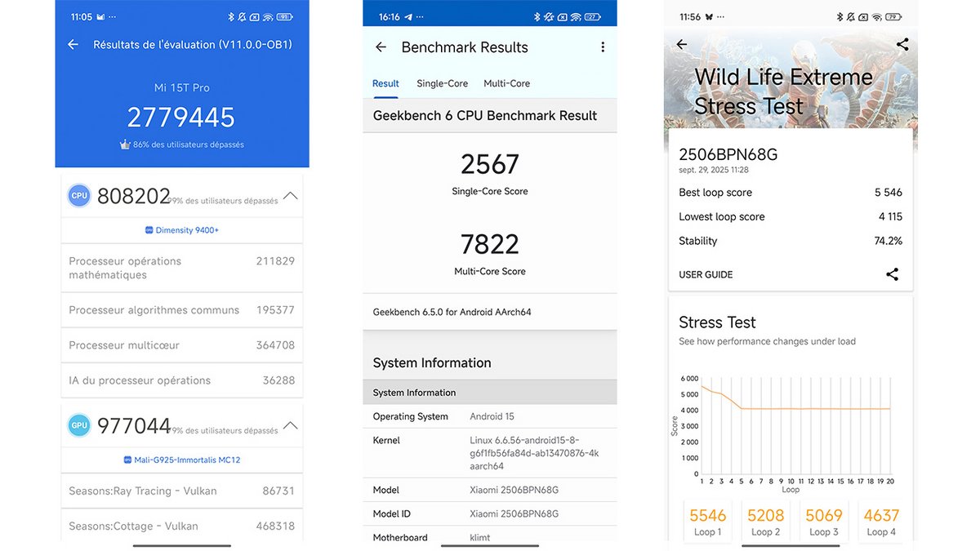Collapse the GPU score section chevron

(x=290, y=426)
